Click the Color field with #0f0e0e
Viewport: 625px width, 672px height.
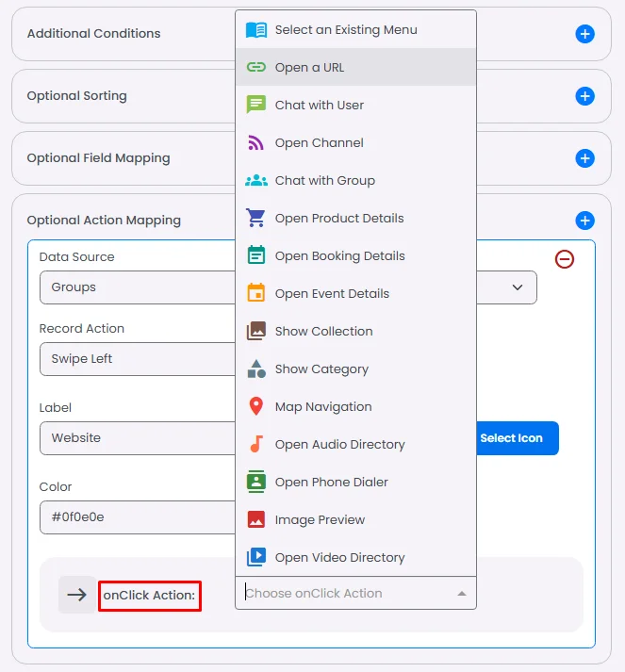click(138, 517)
